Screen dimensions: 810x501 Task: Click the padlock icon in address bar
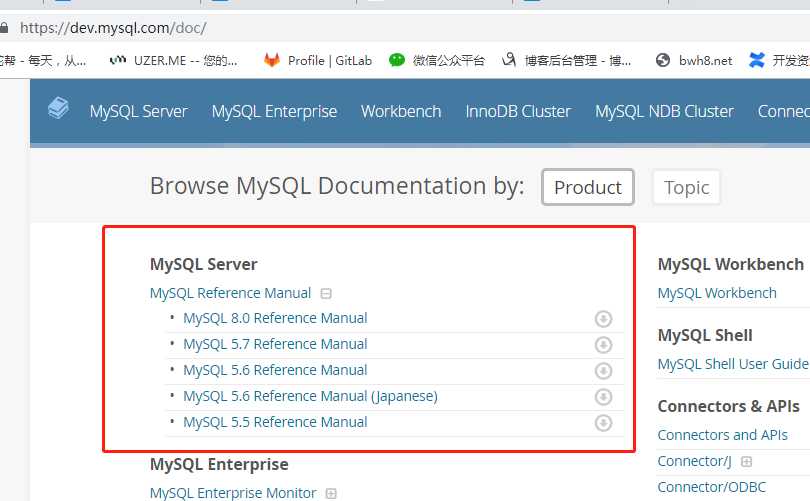(4, 27)
